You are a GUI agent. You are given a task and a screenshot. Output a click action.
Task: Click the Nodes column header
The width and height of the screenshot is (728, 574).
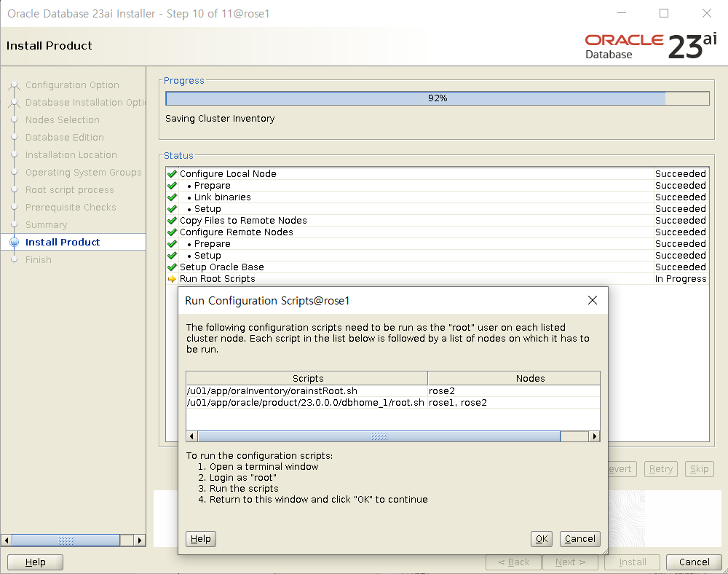[x=514, y=378]
